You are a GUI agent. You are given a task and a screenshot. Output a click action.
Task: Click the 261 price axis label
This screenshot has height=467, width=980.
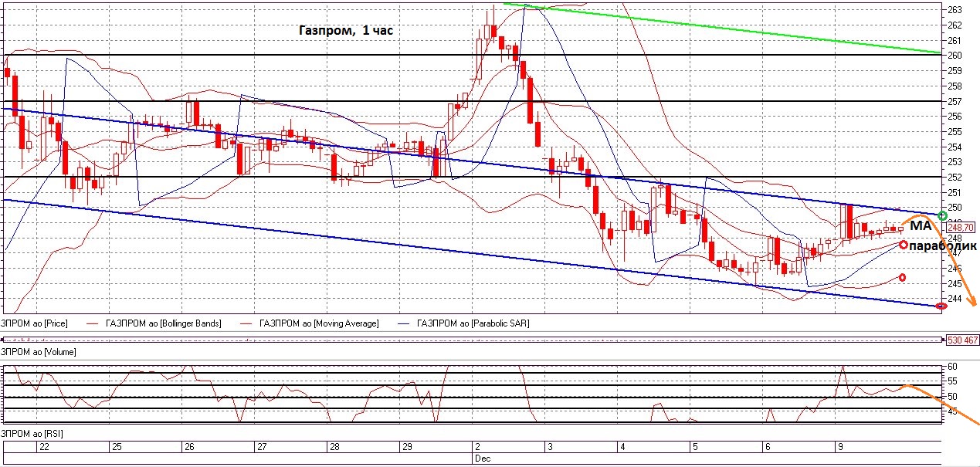(x=954, y=40)
